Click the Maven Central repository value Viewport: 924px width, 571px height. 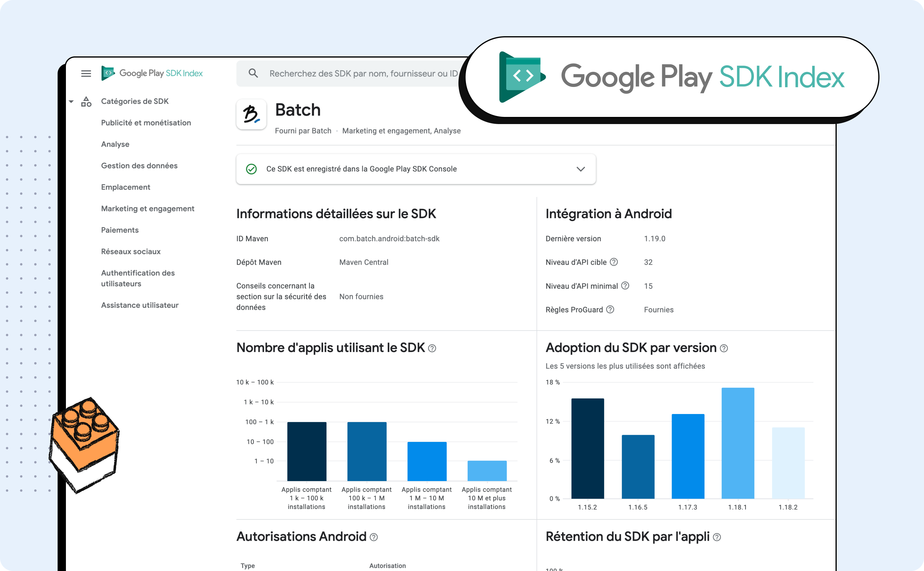[363, 262]
